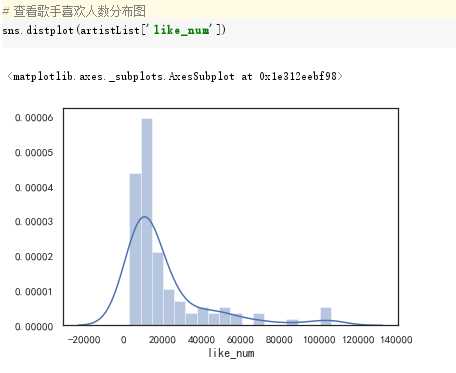Click the y-axis tick 0.00006
This screenshot has height=373, width=456.
coord(34,117)
